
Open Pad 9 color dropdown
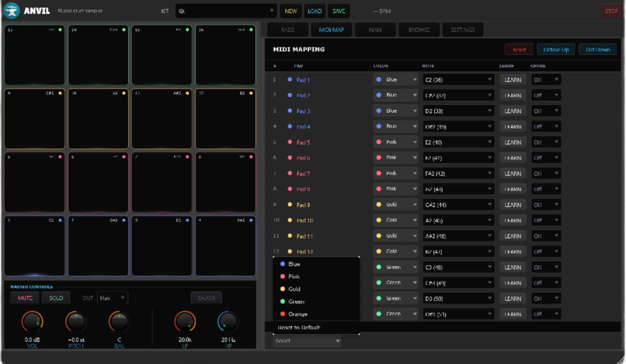(396, 205)
